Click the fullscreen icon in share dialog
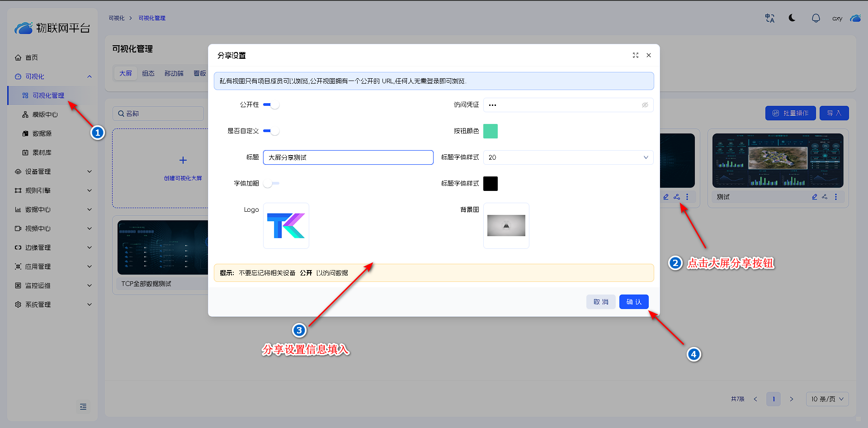The width and height of the screenshot is (868, 428). [x=635, y=55]
